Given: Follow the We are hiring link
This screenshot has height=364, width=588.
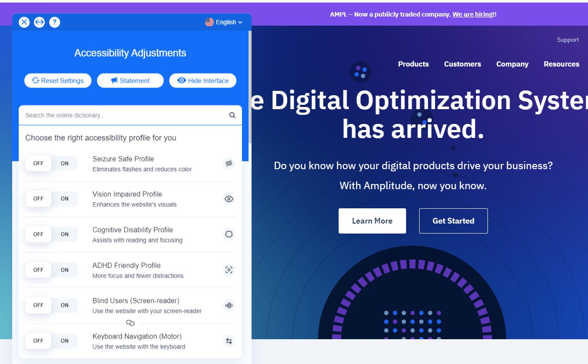Looking at the screenshot, I should click(x=474, y=14).
